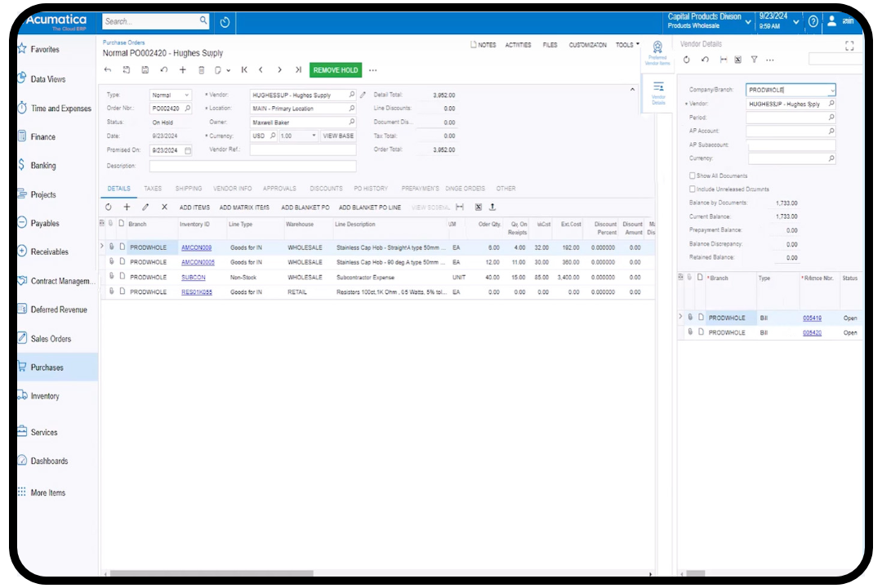The height and width of the screenshot is (588, 882).
Task: Switch to the PO History tab
Action: [371, 189]
